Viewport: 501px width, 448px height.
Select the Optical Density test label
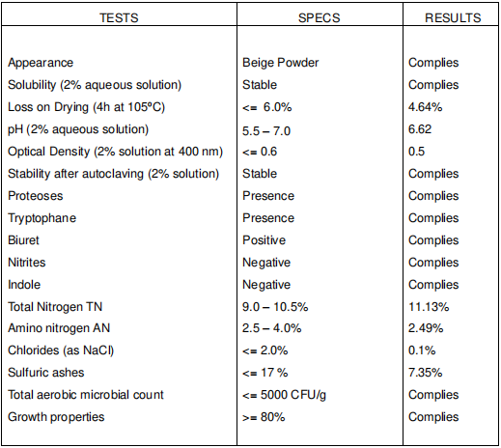(x=115, y=152)
